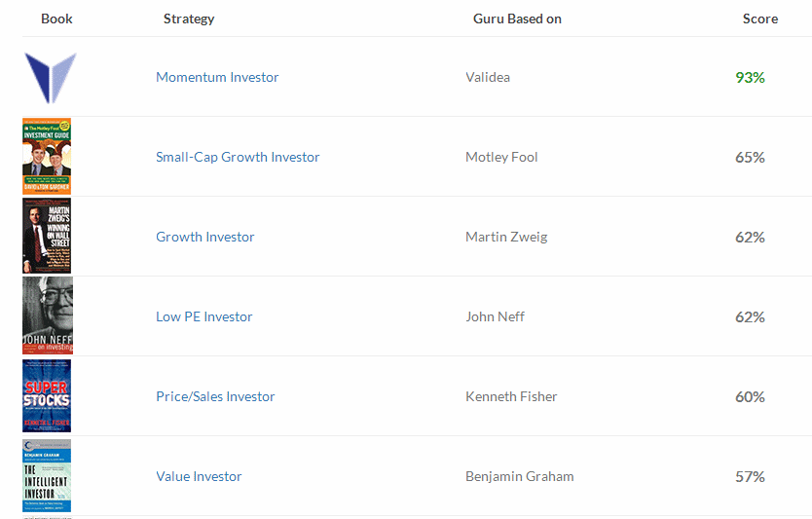Click the Benjamin Graham guru name
The width and height of the screenshot is (812, 519).
tap(519, 476)
